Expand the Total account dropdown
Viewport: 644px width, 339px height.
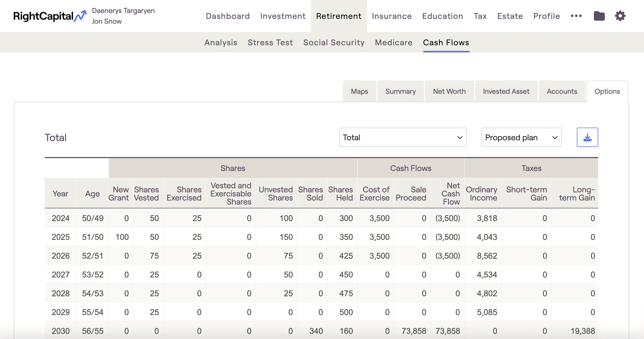coord(402,137)
